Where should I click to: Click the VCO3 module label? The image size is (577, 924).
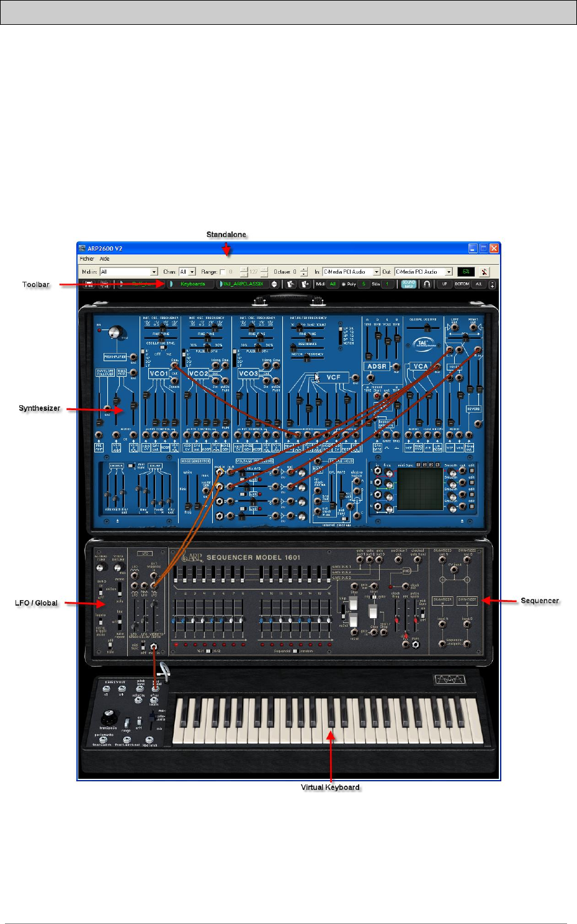click(x=248, y=374)
